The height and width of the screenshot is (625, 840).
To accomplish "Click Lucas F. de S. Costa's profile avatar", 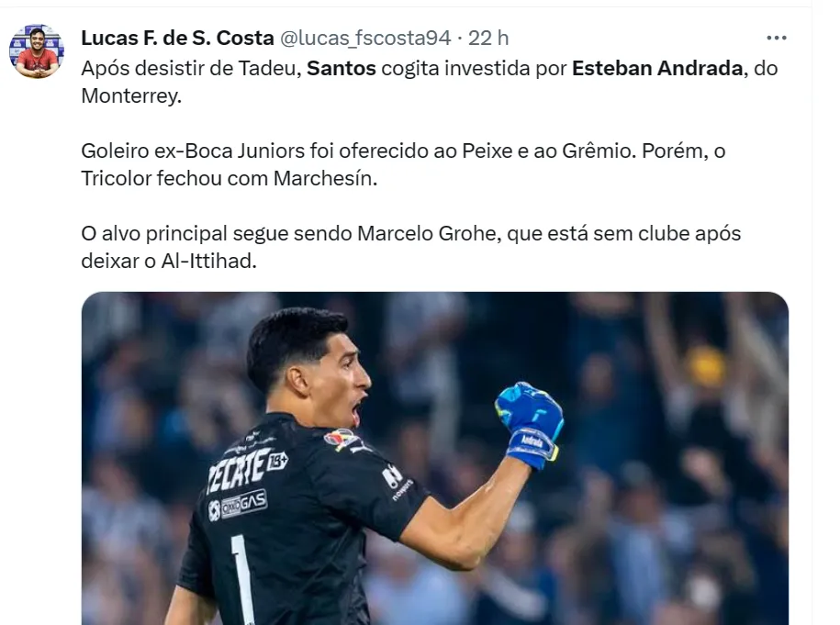I will click(x=37, y=51).
